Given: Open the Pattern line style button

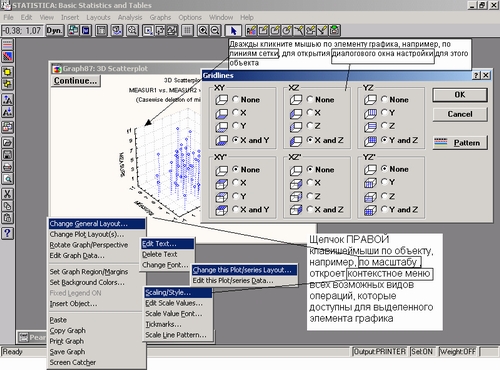Looking at the screenshot, I should point(460,143).
